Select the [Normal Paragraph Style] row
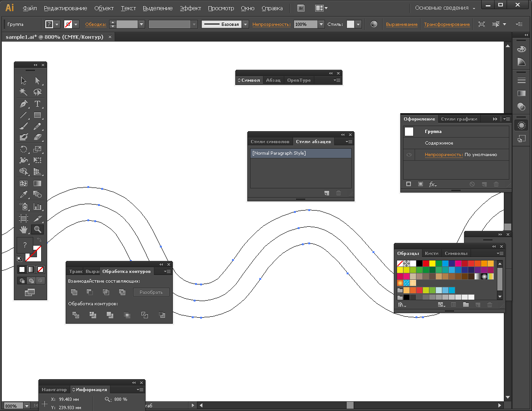The image size is (532, 411). 300,153
